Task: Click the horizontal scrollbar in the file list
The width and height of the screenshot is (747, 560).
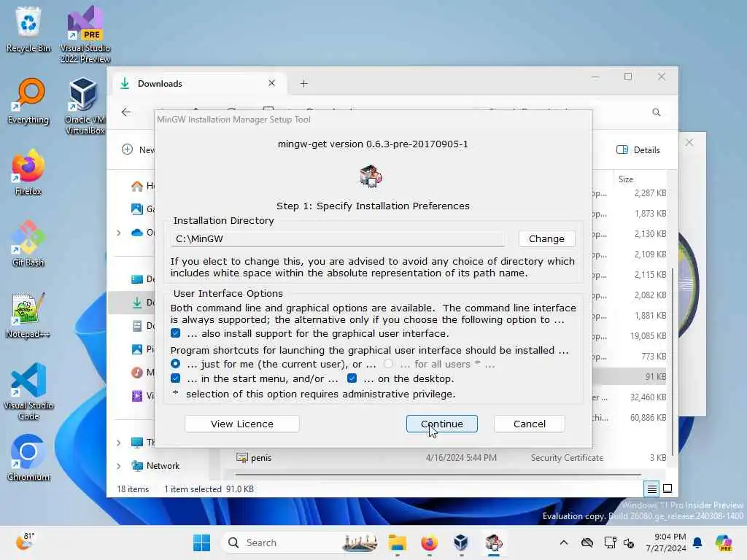Action: (x=438, y=475)
